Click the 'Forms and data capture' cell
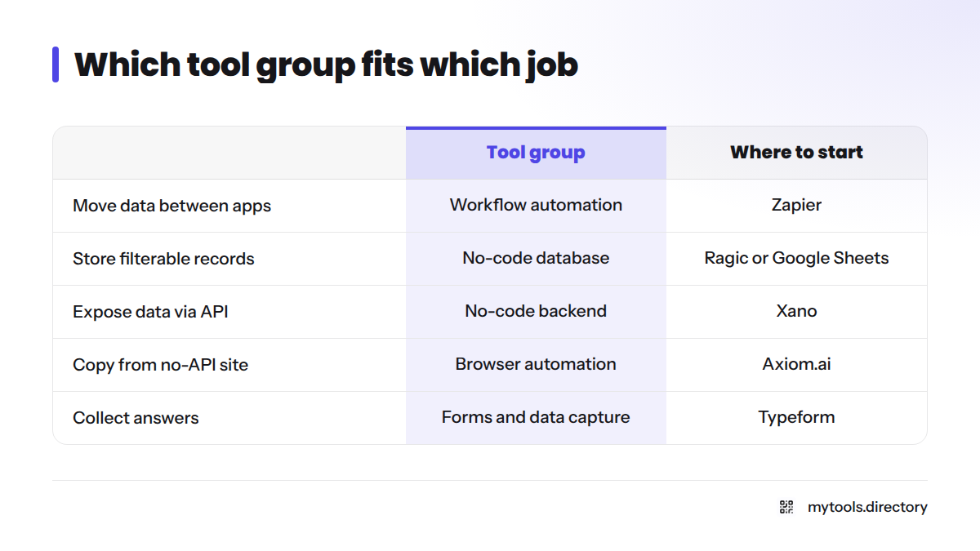The image size is (980, 551). 536,417
